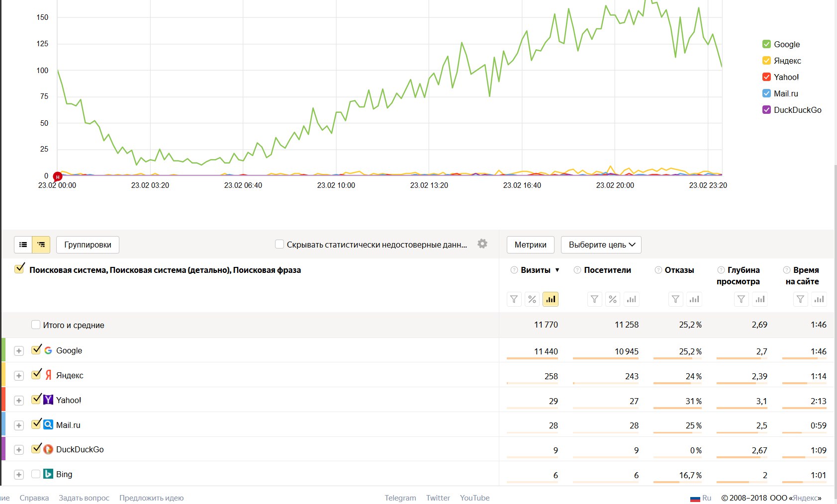The image size is (837, 504).
Task: Switch to flat list view icon
Action: [23, 245]
